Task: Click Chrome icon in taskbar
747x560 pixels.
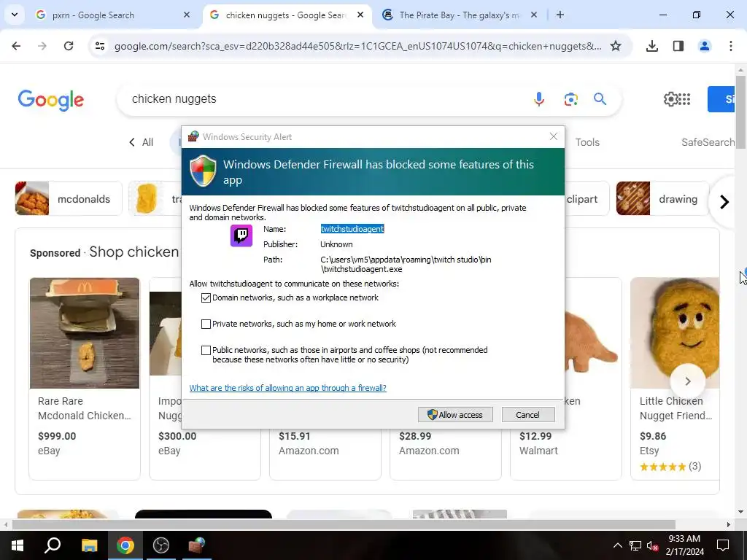Action: (125, 545)
